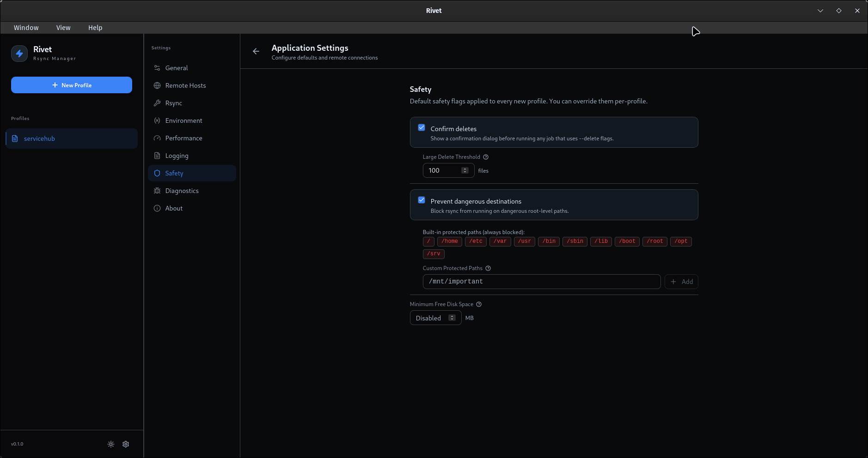Click the Safety shield icon
The width and height of the screenshot is (868, 458).
[157, 173]
